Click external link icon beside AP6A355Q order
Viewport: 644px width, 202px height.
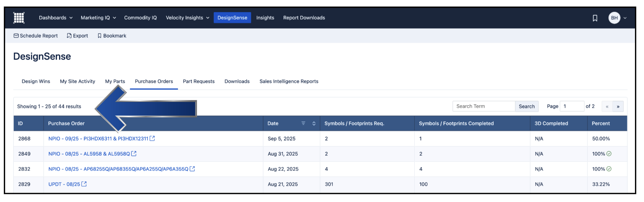pyautogui.click(x=192, y=169)
